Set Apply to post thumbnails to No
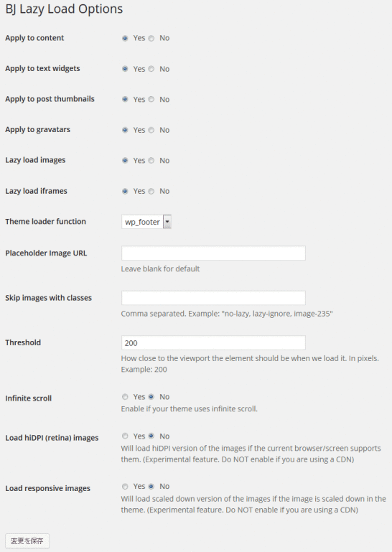Viewport: 392px width, 552px height. [151, 99]
